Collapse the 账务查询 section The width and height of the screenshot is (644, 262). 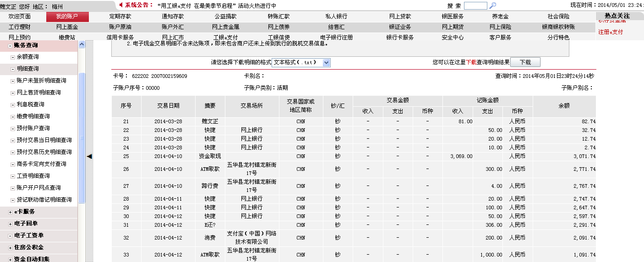point(10,45)
